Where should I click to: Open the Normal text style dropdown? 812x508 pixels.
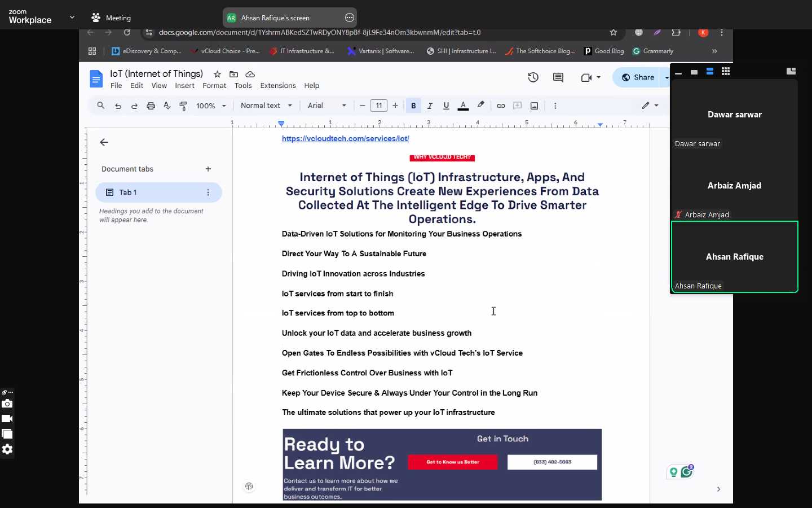(266, 106)
